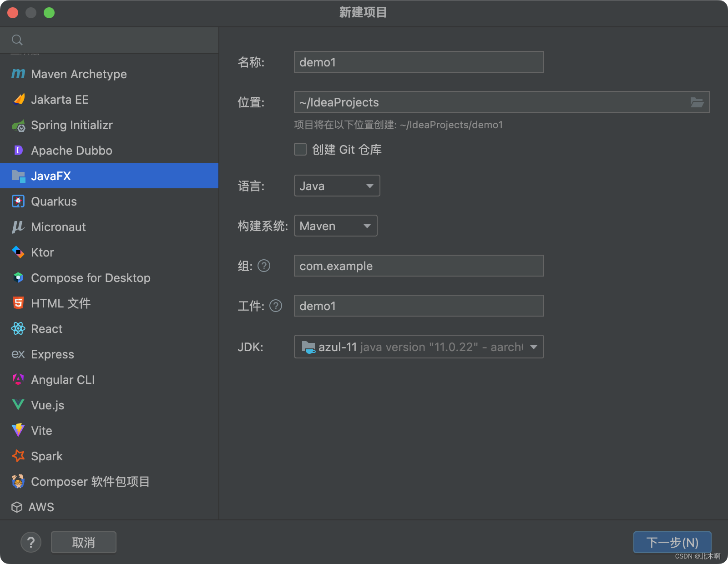
Task: Click the React atom icon
Action: pyautogui.click(x=18, y=328)
